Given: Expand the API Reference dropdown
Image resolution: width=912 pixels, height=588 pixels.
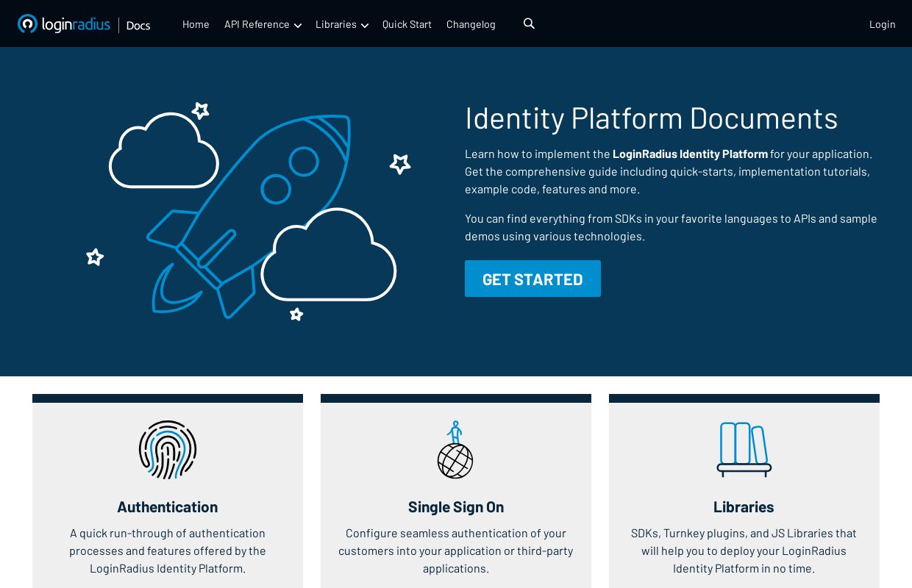Looking at the screenshot, I should (263, 24).
